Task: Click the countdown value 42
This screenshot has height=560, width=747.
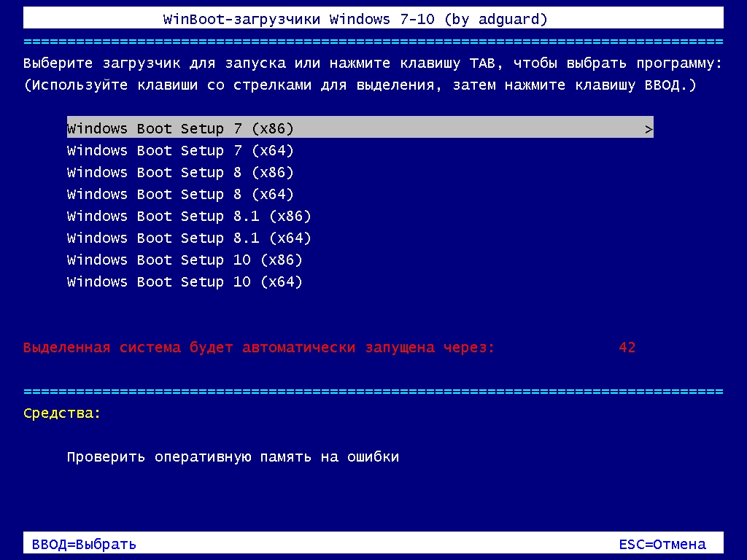Action: [x=627, y=347]
